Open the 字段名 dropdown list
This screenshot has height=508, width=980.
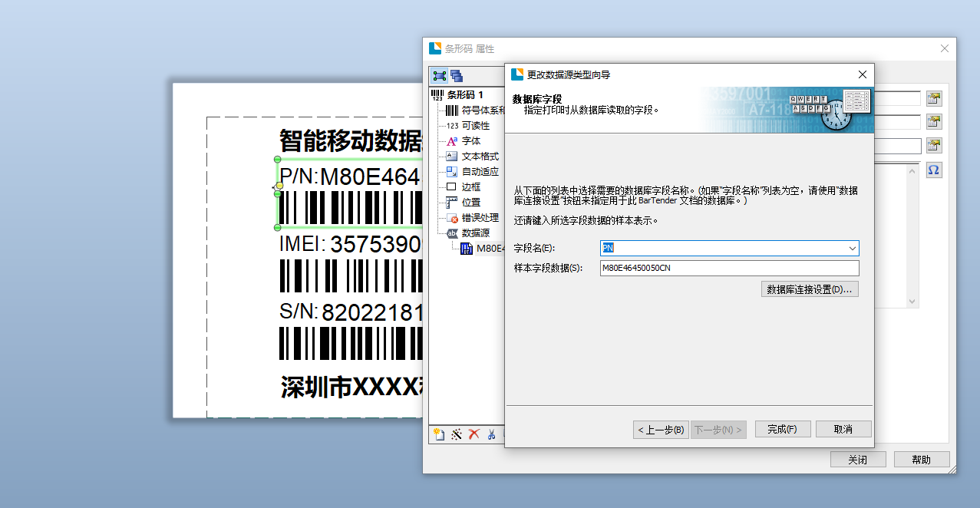[x=852, y=249]
